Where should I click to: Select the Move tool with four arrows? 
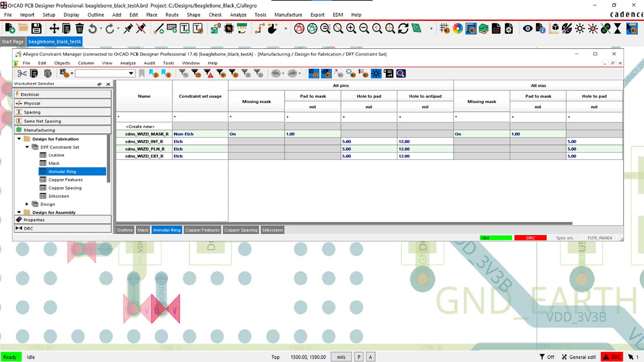click(54, 28)
